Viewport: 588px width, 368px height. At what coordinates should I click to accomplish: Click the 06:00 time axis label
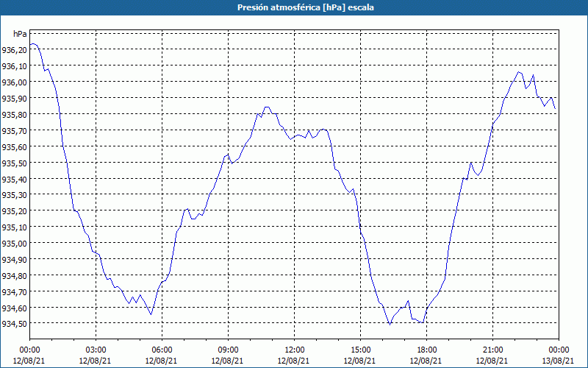pyautogui.click(x=162, y=350)
